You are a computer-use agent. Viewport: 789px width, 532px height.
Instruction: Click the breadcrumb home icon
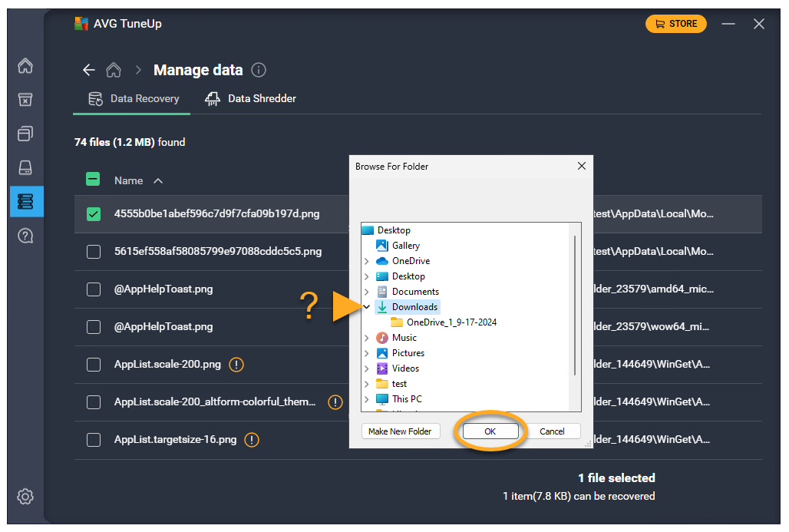(x=114, y=70)
